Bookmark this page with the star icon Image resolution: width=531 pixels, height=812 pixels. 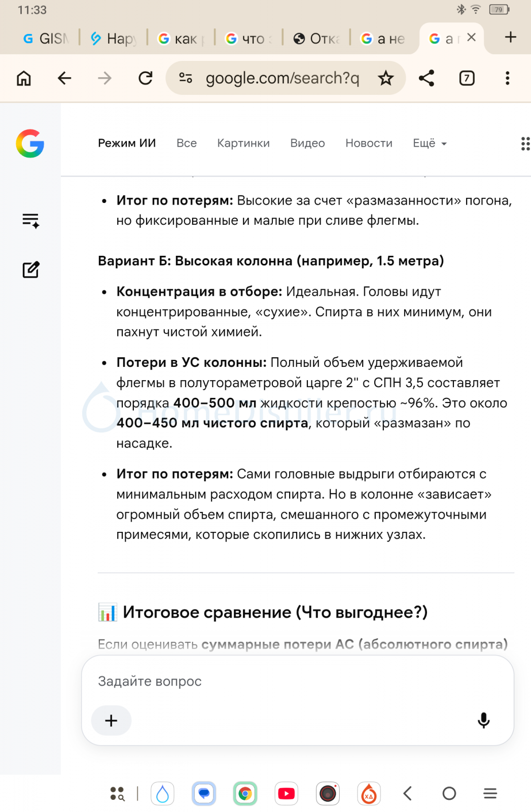tap(386, 78)
